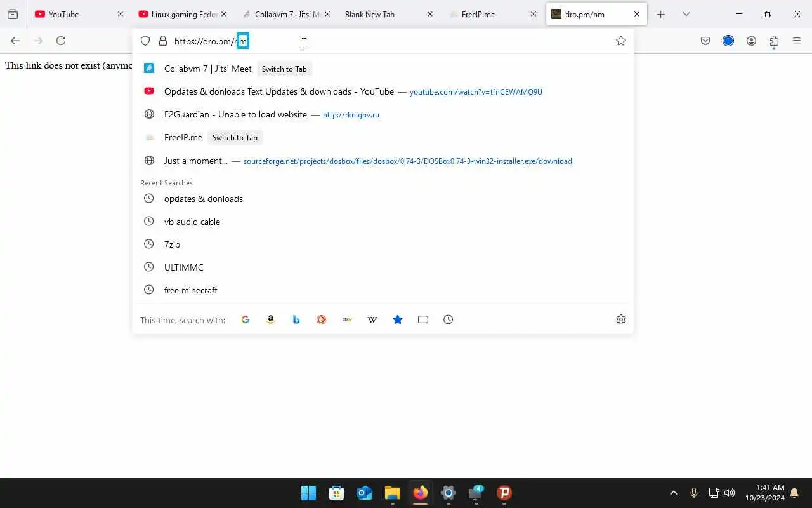Close the FreeIP.me tab

pyautogui.click(x=533, y=14)
